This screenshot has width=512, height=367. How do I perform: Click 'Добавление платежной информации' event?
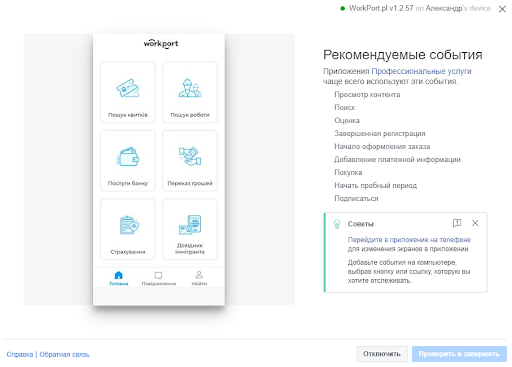coord(397,160)
